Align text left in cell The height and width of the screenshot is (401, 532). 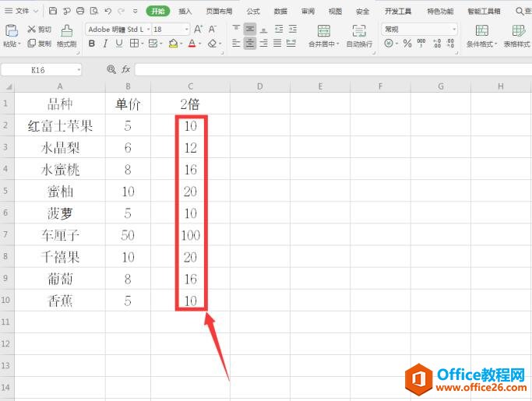pos(236,43)
